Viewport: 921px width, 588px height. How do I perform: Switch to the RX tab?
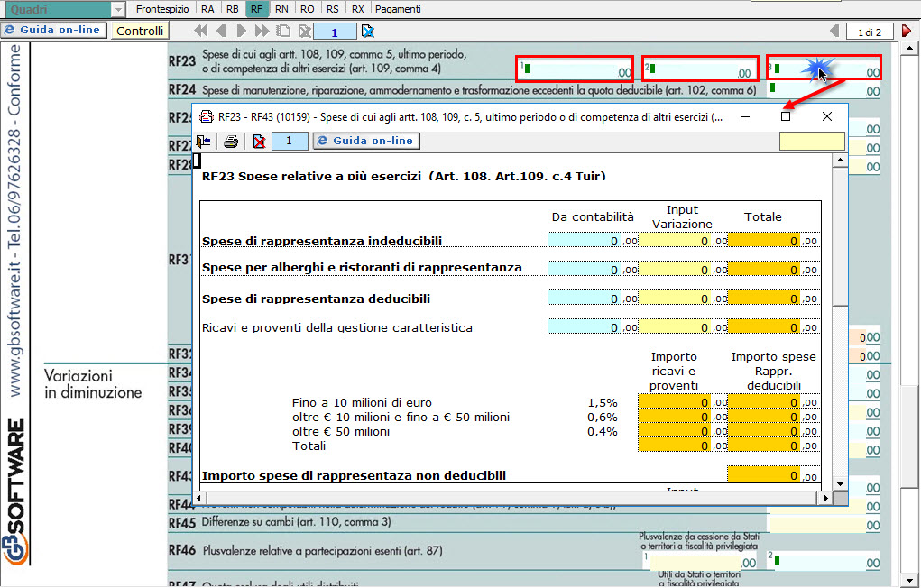point(358,9)
